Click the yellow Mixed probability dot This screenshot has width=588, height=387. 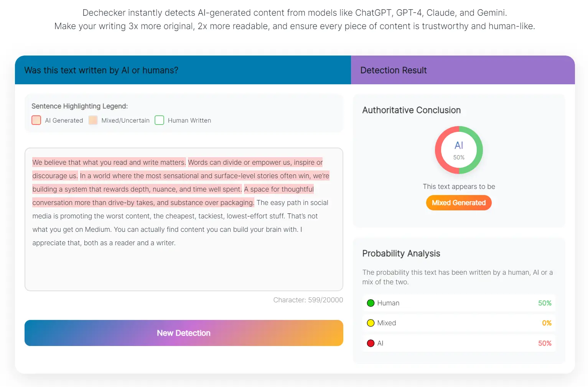click(371, 323)
